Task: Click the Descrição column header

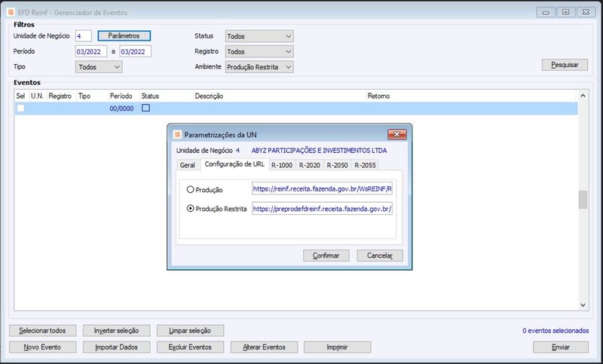Action: 279,96
